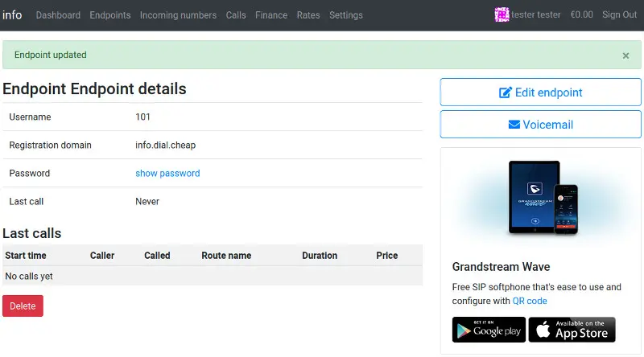This screenshot has height=357, width=644.
Task: Click the €0.00 balance in navbar
Action: [581, 14]
